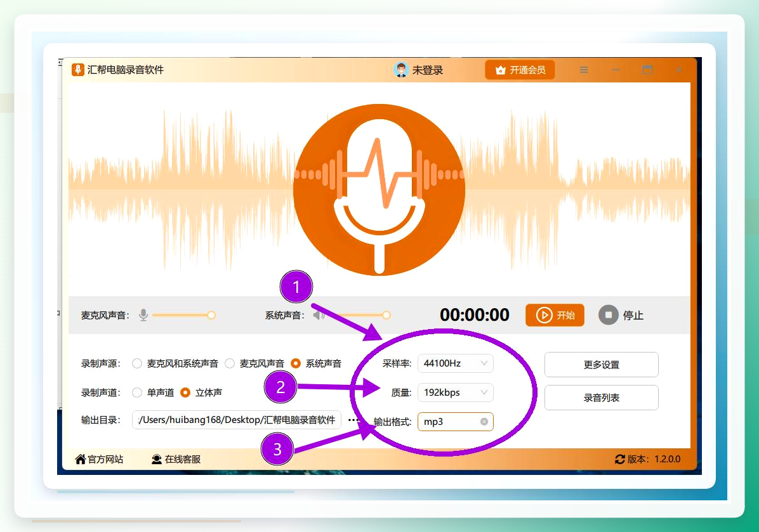
Task: Open the 录音列表 recordings list
Action: tap(601, 398)
